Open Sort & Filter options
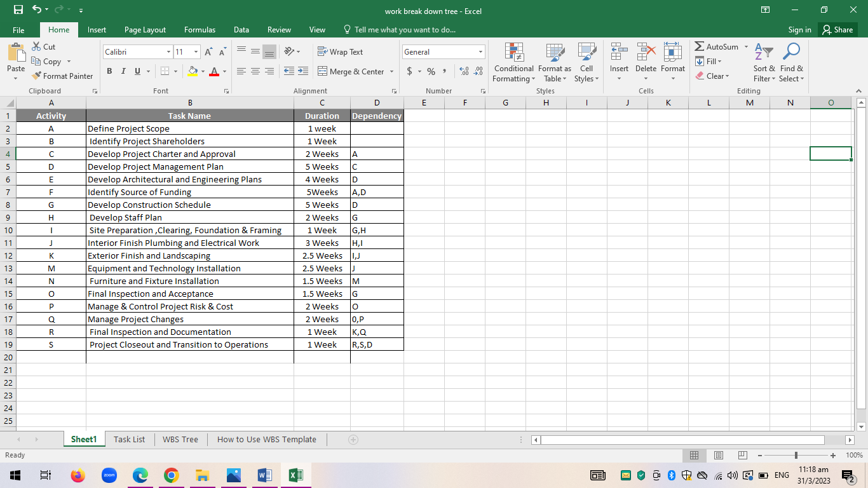This screenshot has height=488, width=868. coord(764,63)
